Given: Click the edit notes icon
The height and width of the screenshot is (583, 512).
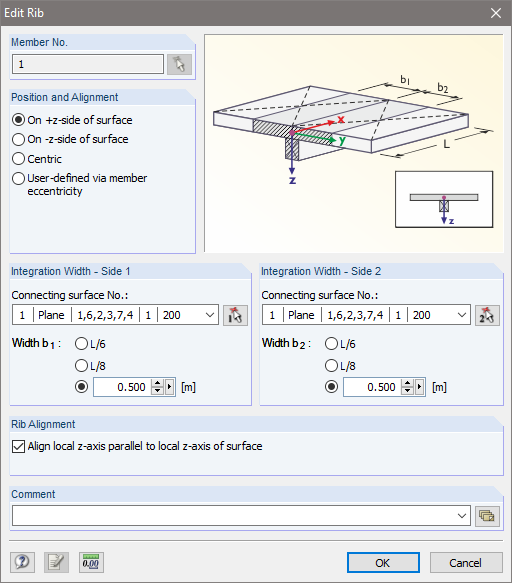Looking at the screenshot, I should coord(57,562).
